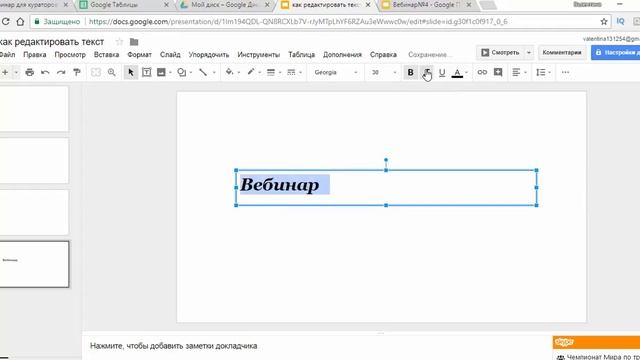Click the browser address bar URL
The height and width of the screenshot is (360, 640).
pos(298,22)
